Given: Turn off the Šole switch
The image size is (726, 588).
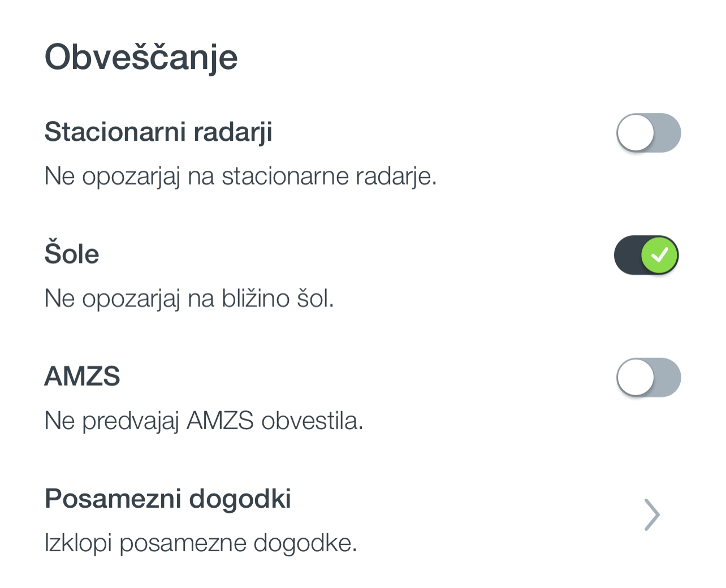Looking at the screenshot, I should coord(646,255).
